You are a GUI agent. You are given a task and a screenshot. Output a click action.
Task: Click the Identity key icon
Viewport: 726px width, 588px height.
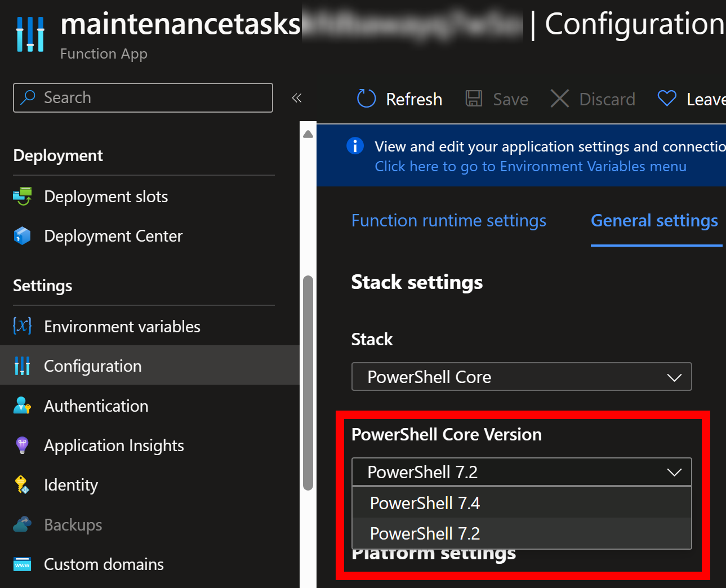23,484
